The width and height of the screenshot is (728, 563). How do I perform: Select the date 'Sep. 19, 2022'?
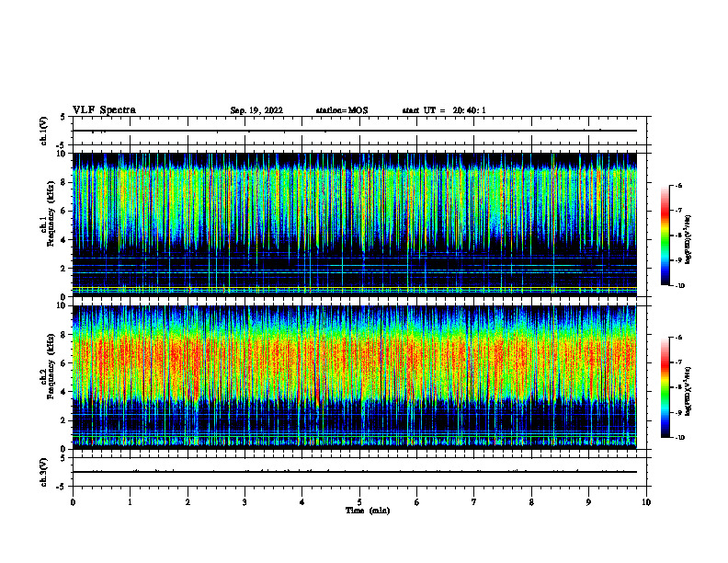pyautogui.click(x=256, y=110)
